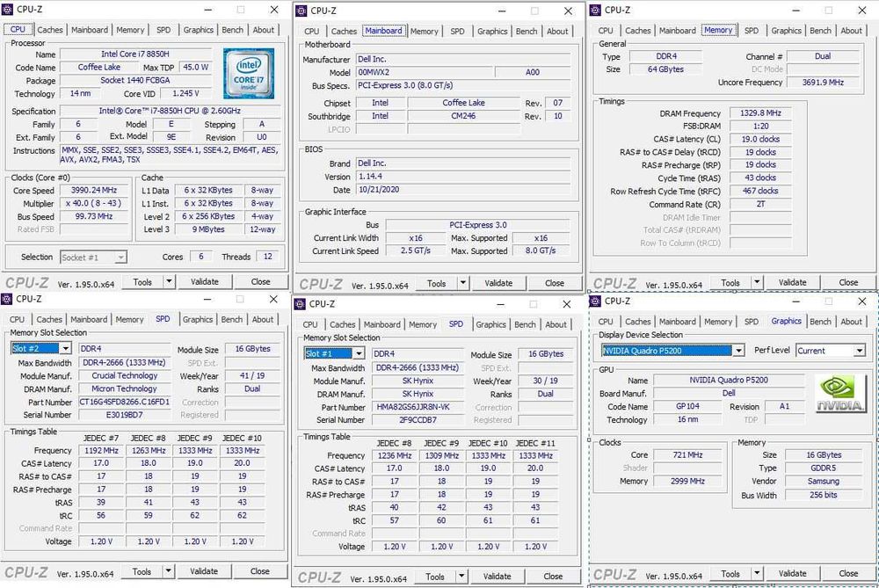Click GPU memory type GDDR5 value
Screen dimensions: 879x588
823,468
